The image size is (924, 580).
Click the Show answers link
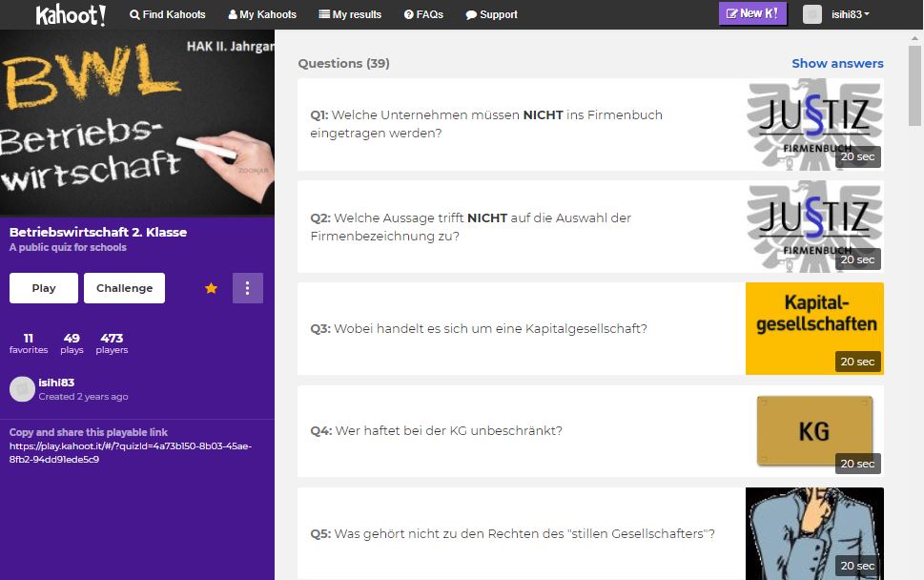[837, 63]
